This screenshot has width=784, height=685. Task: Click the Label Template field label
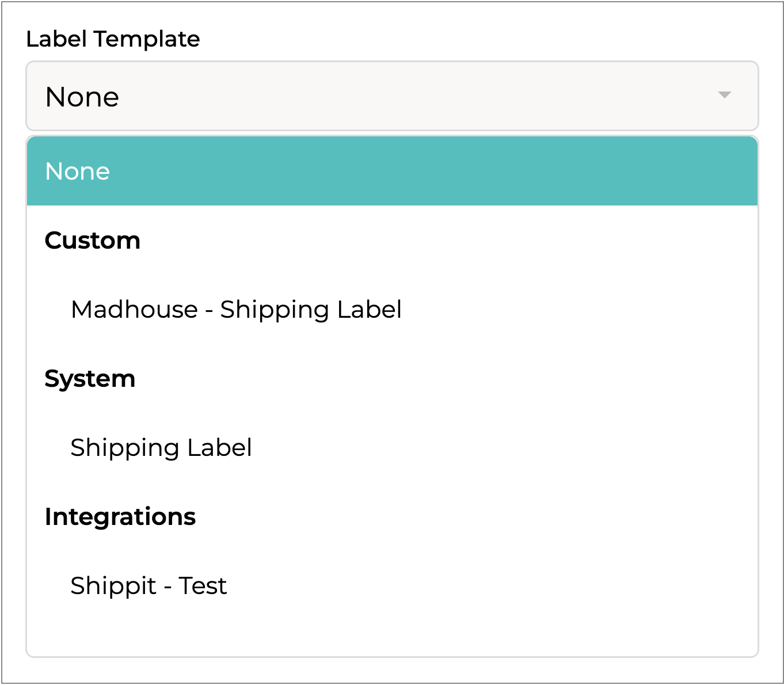pos(113,39)
